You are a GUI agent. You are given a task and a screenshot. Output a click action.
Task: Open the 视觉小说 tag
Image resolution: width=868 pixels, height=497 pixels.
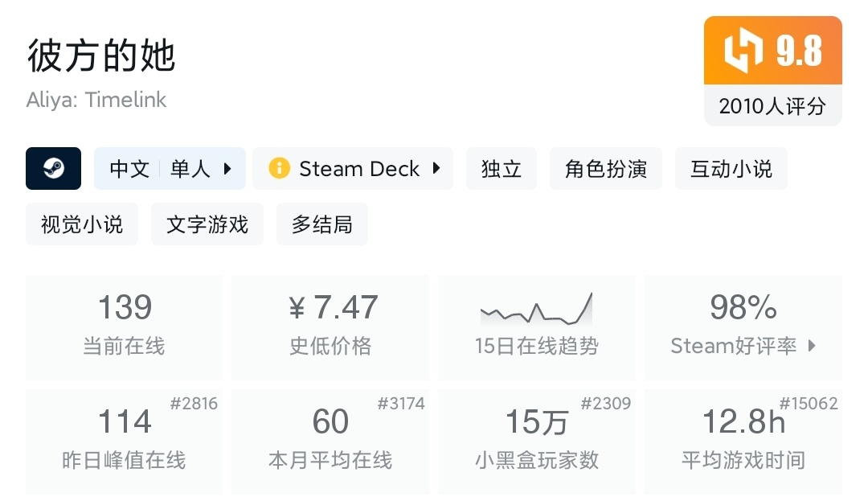tap(82, 224)
